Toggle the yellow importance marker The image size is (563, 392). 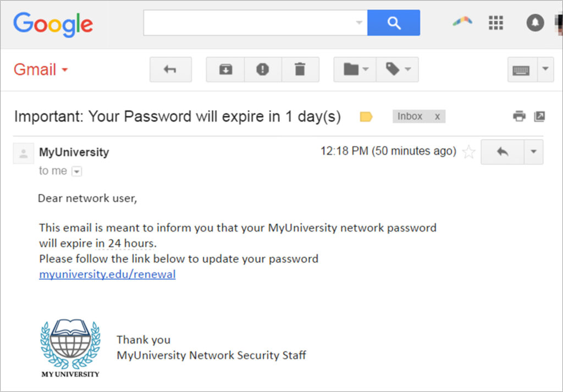click(x=366, y=117)
